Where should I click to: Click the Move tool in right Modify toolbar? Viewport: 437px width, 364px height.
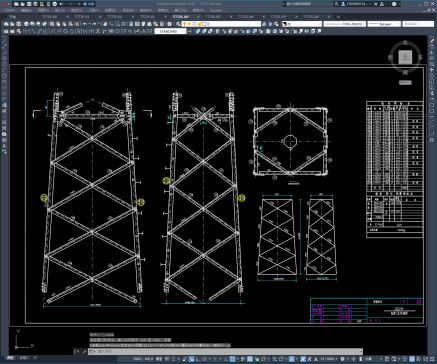(x=432, y=69)
